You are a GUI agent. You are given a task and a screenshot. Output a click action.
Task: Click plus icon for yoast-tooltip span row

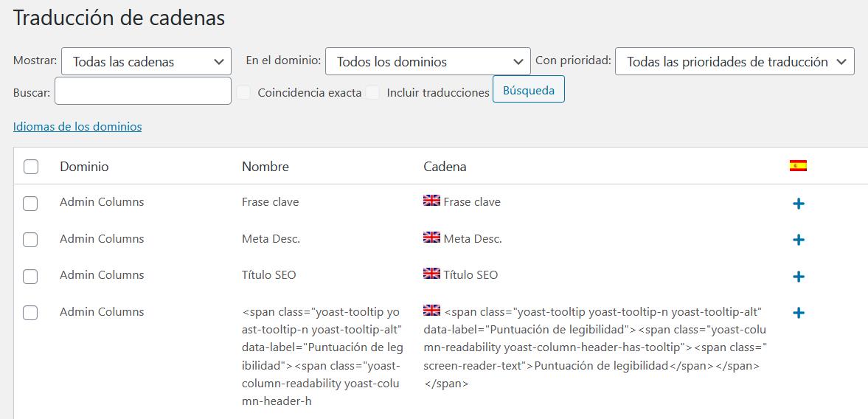[798, 313]
